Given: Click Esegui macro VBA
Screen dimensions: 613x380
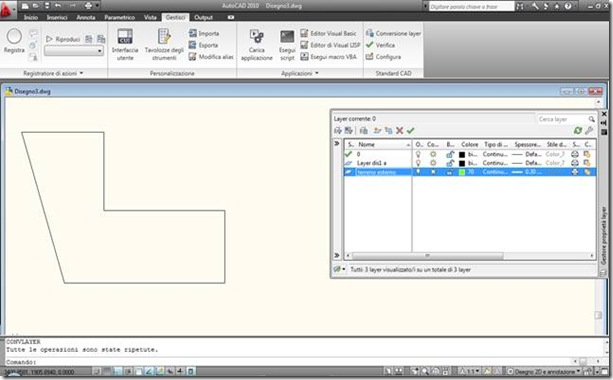Looking at the screenshot, I should click(328, 57).
